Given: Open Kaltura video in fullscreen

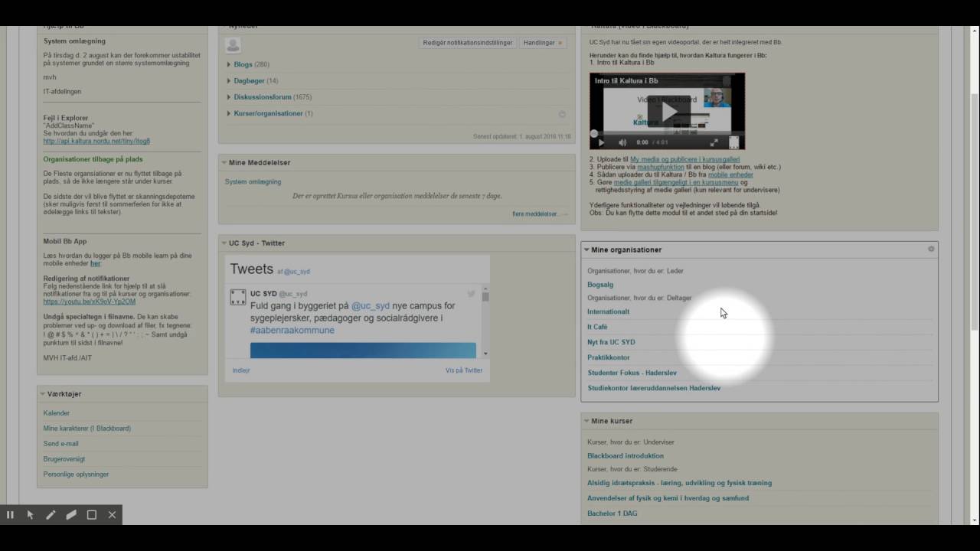Looking at the screenshot, I should click(714, 142).
